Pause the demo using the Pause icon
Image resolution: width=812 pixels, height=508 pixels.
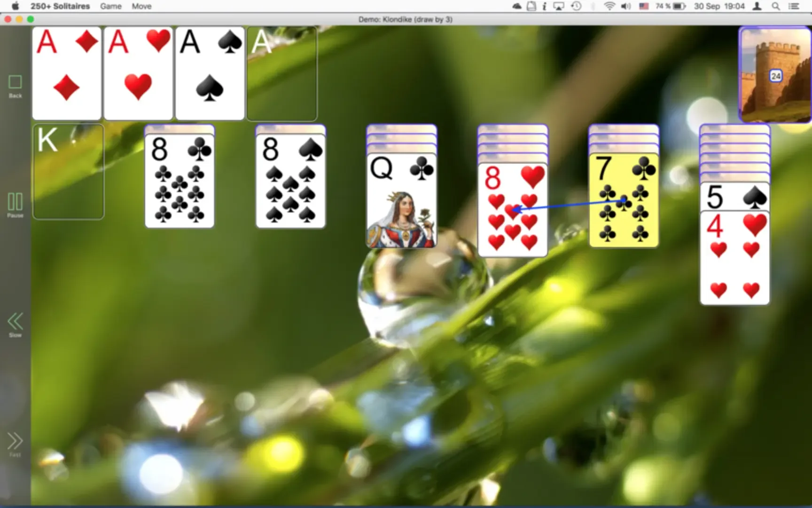[x=15, y=202]
